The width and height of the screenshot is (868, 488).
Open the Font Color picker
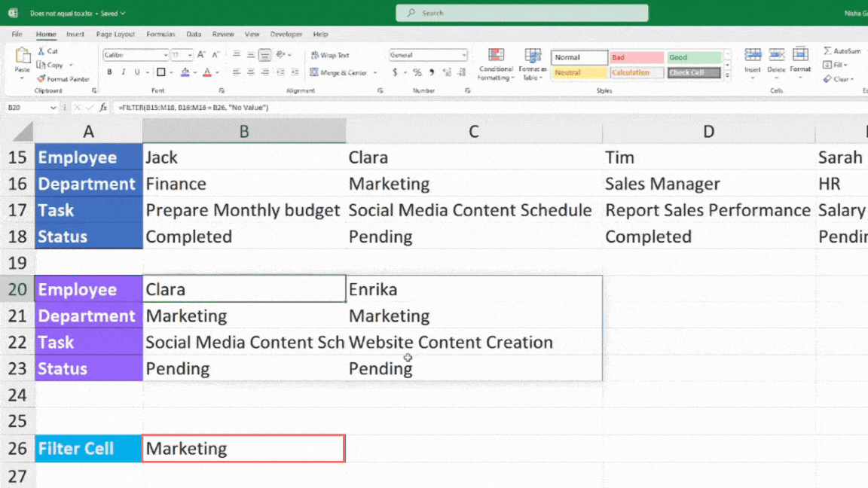[x=209, y=72]
